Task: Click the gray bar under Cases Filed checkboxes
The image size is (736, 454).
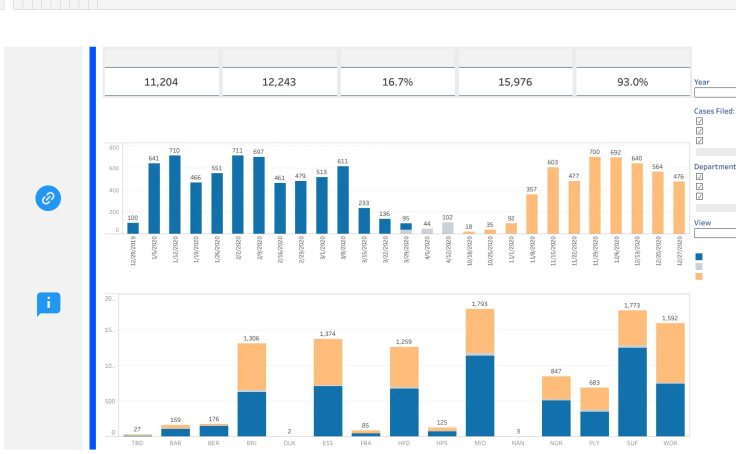Action: click(716, 152)
